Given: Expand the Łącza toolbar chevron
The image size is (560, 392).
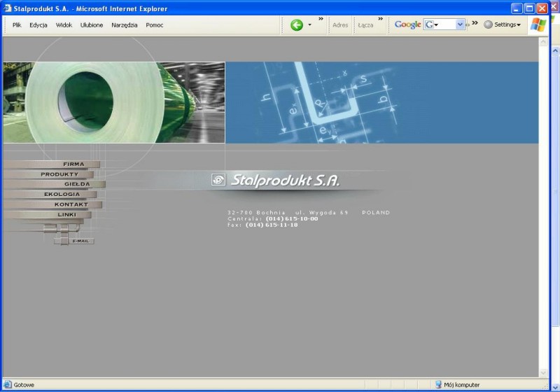Looking at the screenshot, I should pos(380,19).
